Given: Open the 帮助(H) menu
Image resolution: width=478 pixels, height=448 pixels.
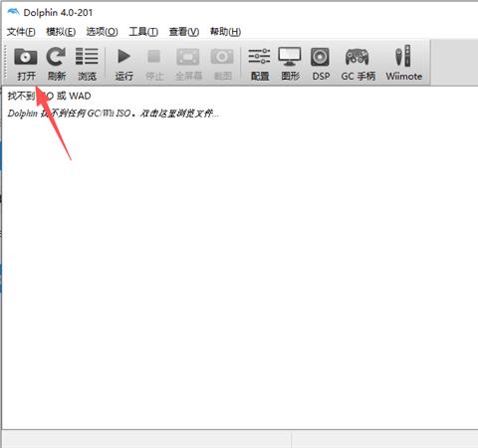Looking at the screenshot, I should (x=225, y=32).
